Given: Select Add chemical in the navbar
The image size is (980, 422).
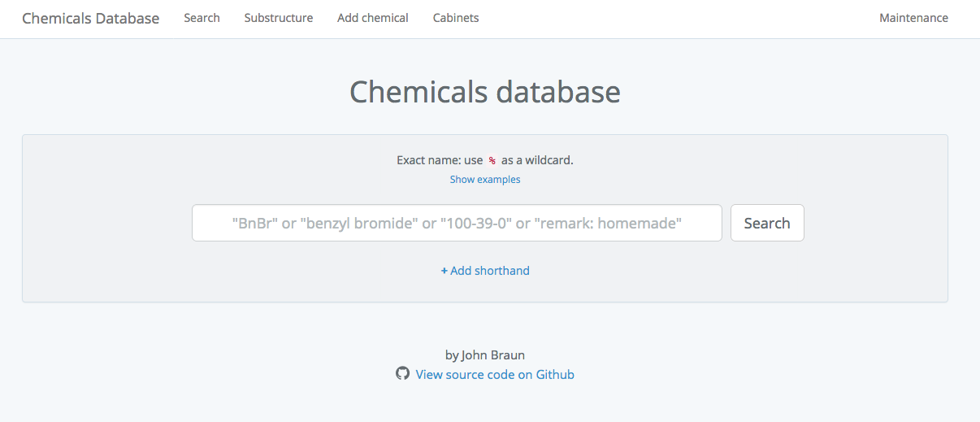Looking at the screenshot, I should [372, 18].
